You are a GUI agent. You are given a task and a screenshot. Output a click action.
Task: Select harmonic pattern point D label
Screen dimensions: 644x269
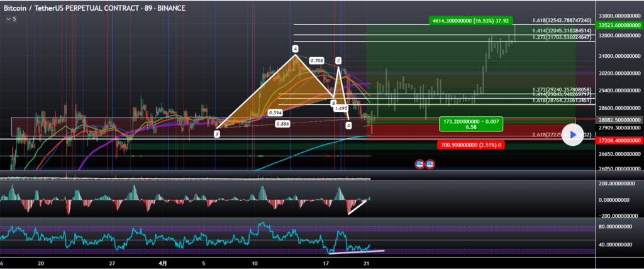(348, 126)
